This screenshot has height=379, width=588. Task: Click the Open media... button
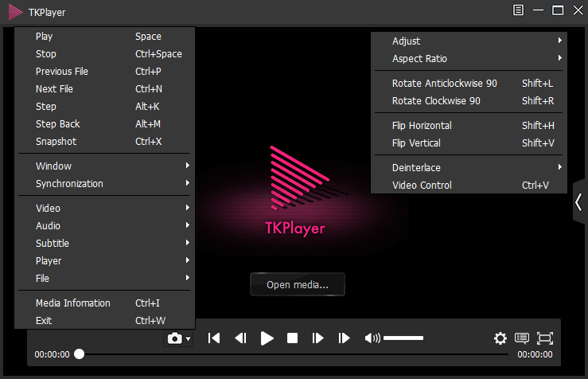(x=297, y=284)
